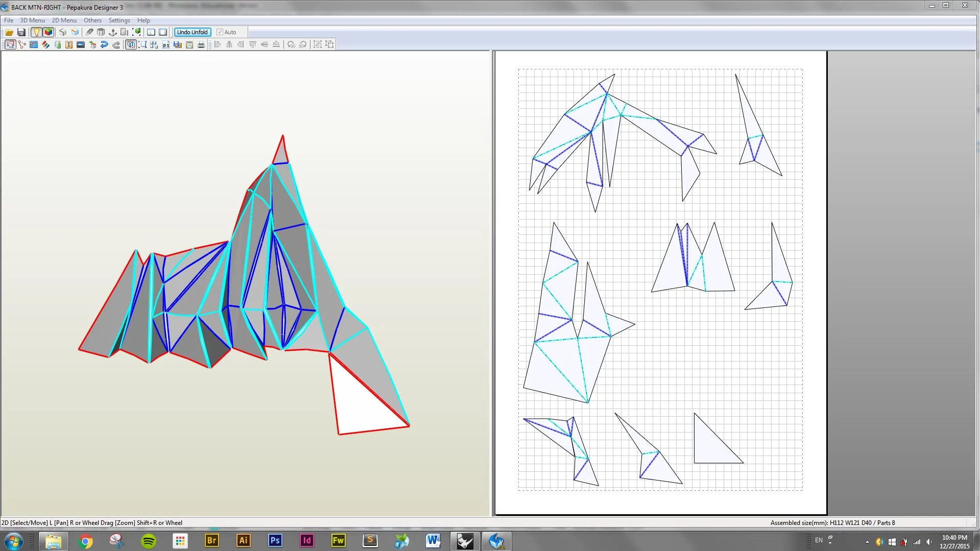Click the P.1 page icon

pyautogui.click(x=166, y=44)
